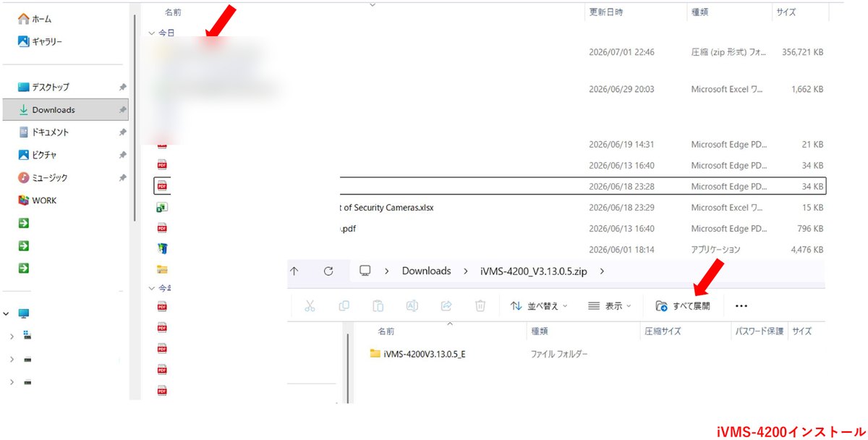This screenshot has width=868, height=440.
Task: Expand chevron between PC icon and Downloads
Action: 387,271
